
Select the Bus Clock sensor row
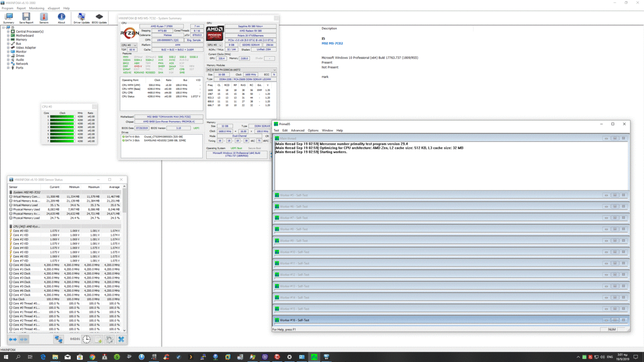(x=65, y=299)
